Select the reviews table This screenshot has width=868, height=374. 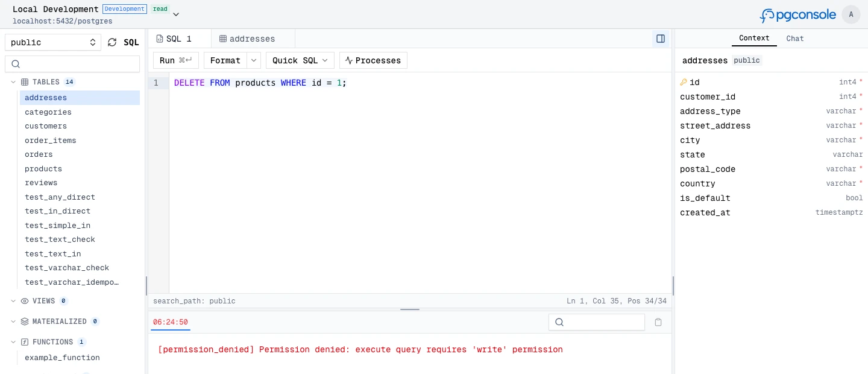coord(80,183)
